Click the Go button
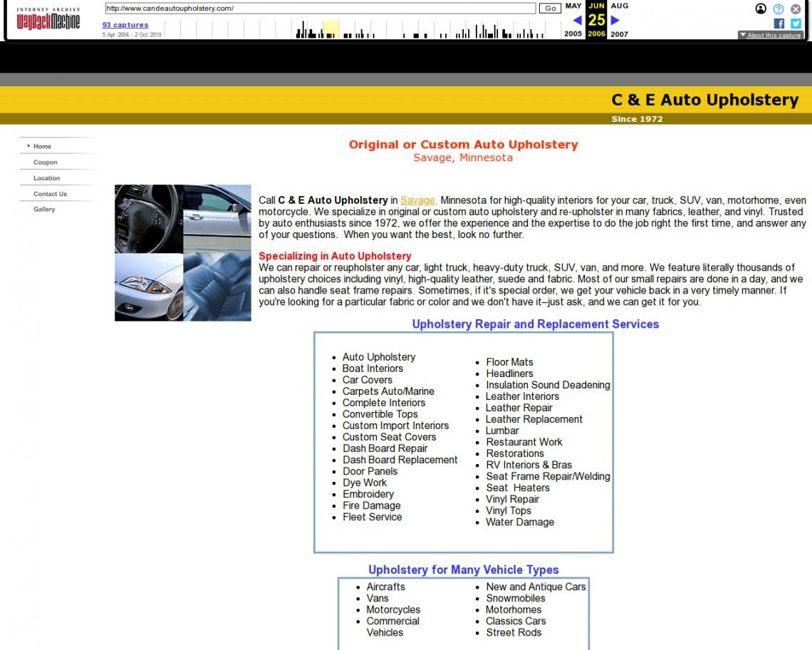 pyautogui.click(x=550, y=9)
